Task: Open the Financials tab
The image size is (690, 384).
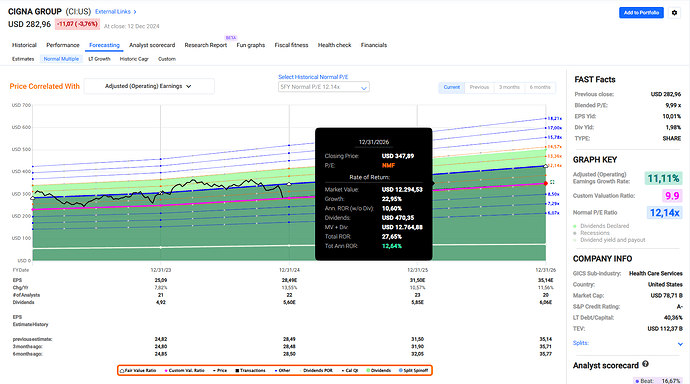Action: pos(374,45)
